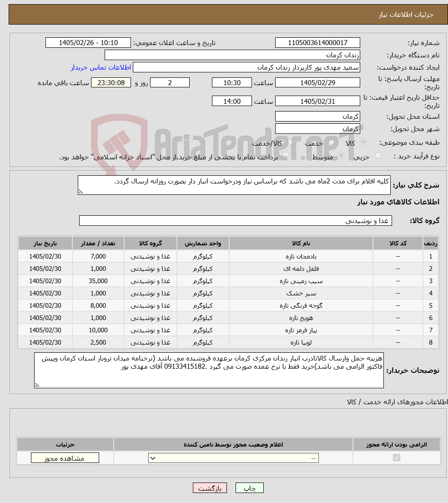Open the license status dropdown
This screenshot has width=448, height=503.
[x=233, y=458]
